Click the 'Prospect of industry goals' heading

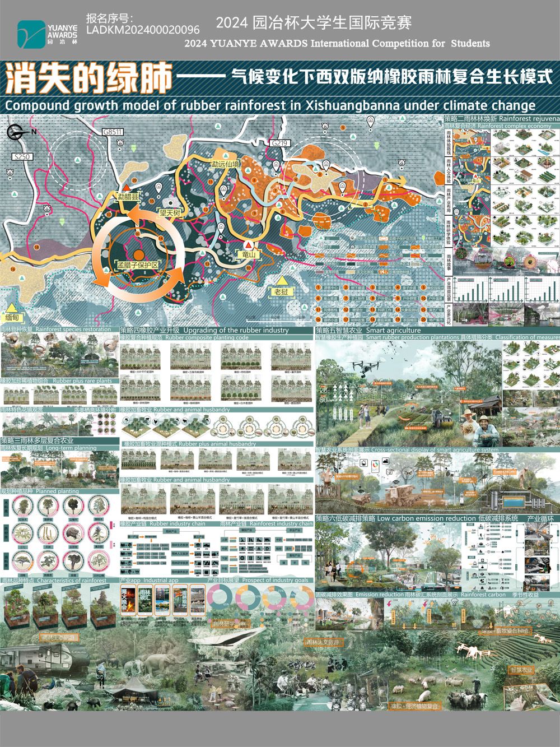(275, 581)
